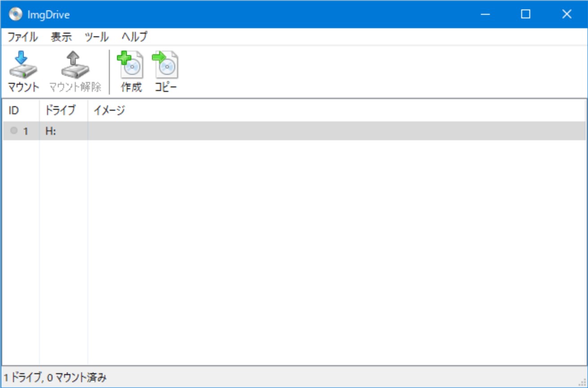The height and width of the screenshot is (388, 588).
Task: Click the イメージ column header
Action: click(337, 110)
